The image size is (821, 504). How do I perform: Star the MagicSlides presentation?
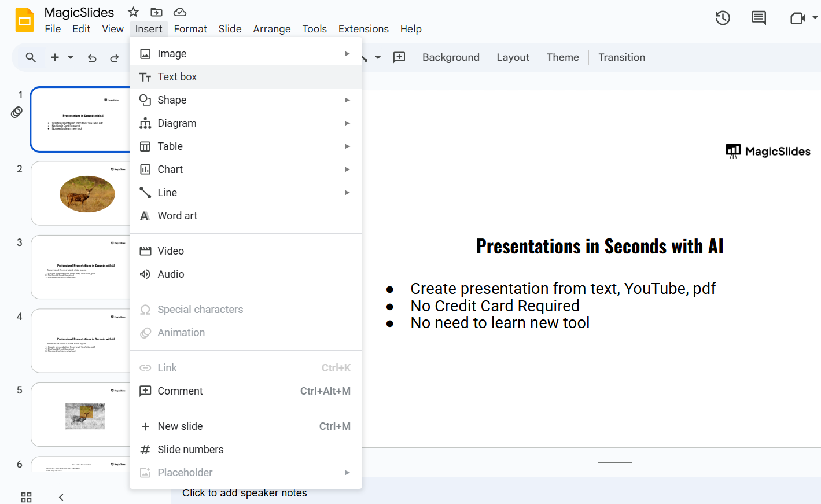click(x=134, y=12)
